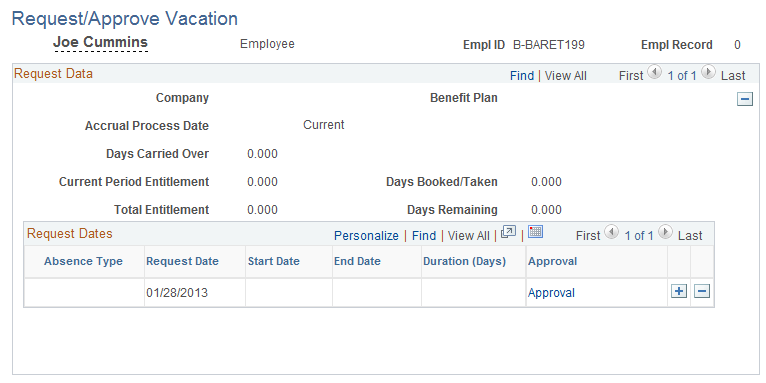This screenshot has height=383, width=766.
Task: Go to Last in Request Dates grid
Action: 690,235
